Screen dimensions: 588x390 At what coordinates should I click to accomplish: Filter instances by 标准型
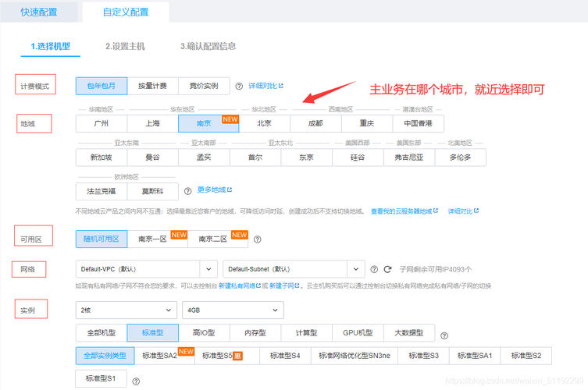[152, 333]
